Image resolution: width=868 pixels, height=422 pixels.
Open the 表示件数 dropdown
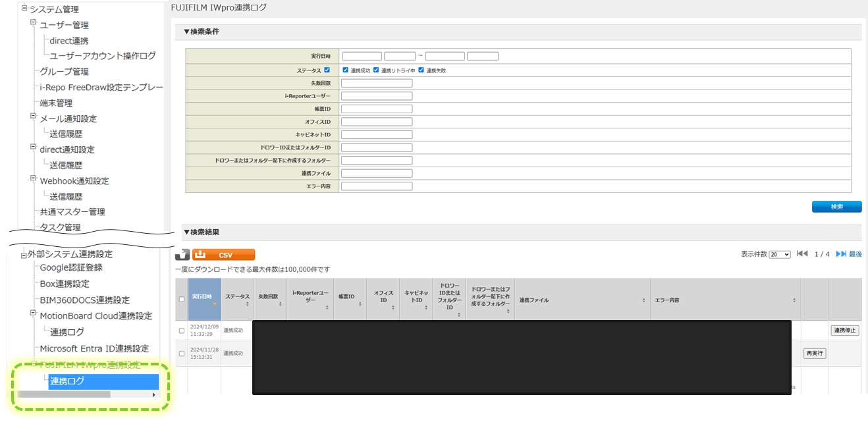779,255
